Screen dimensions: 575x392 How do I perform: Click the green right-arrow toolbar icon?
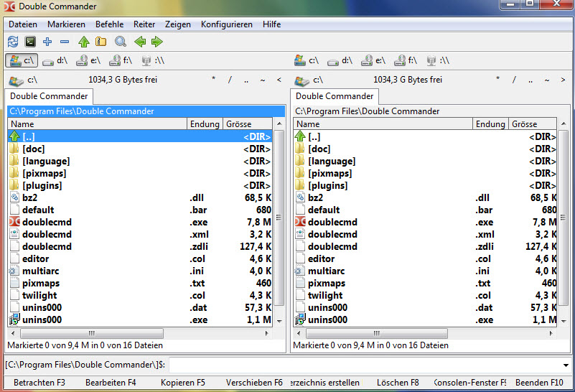[157, 42]
